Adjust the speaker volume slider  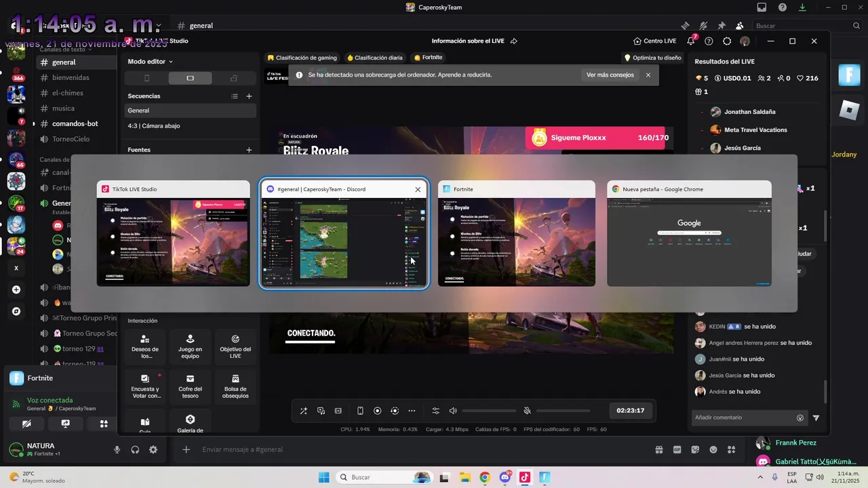tap(489, 411)
